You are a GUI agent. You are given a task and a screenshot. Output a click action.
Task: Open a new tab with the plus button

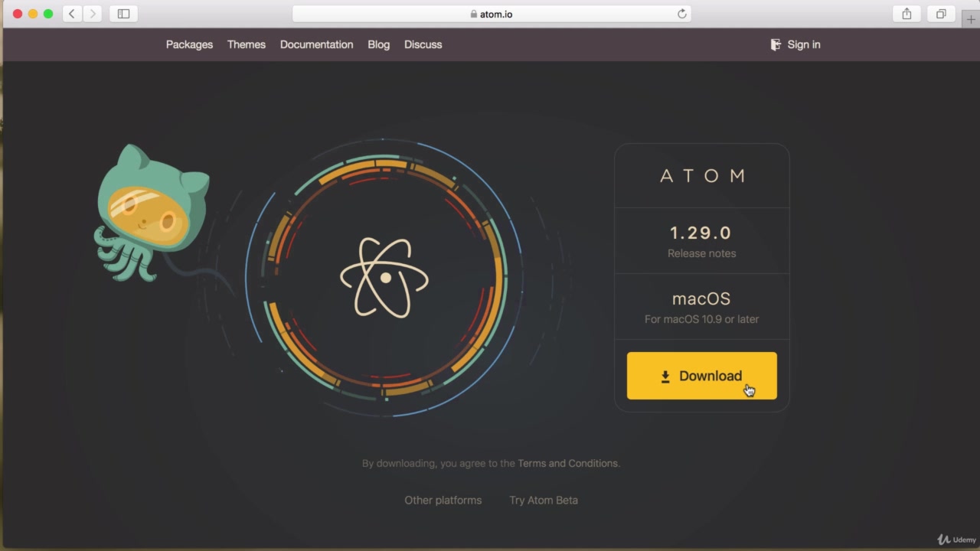[970, 18]
